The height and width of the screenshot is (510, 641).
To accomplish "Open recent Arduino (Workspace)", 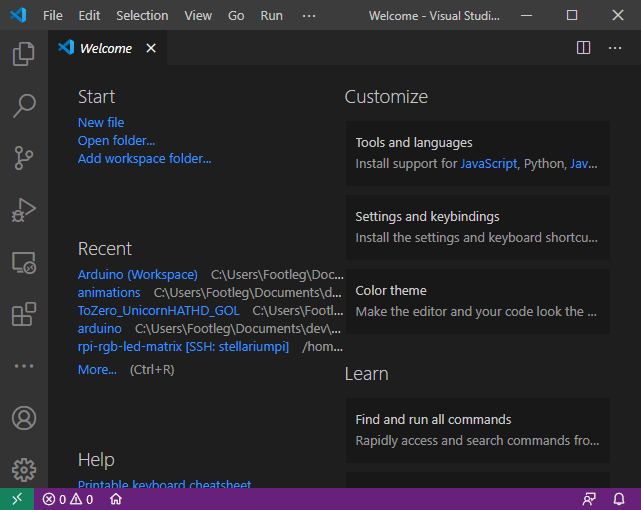I will point(138,275).
